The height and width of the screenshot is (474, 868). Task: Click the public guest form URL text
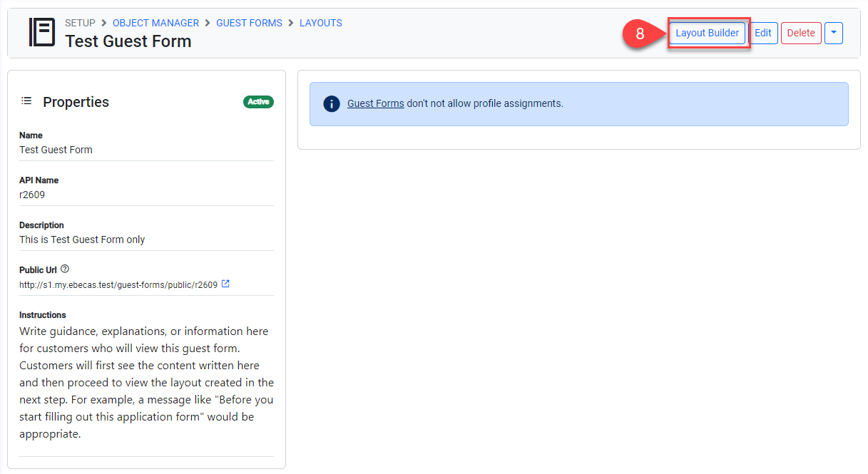(x=118, y=284)
